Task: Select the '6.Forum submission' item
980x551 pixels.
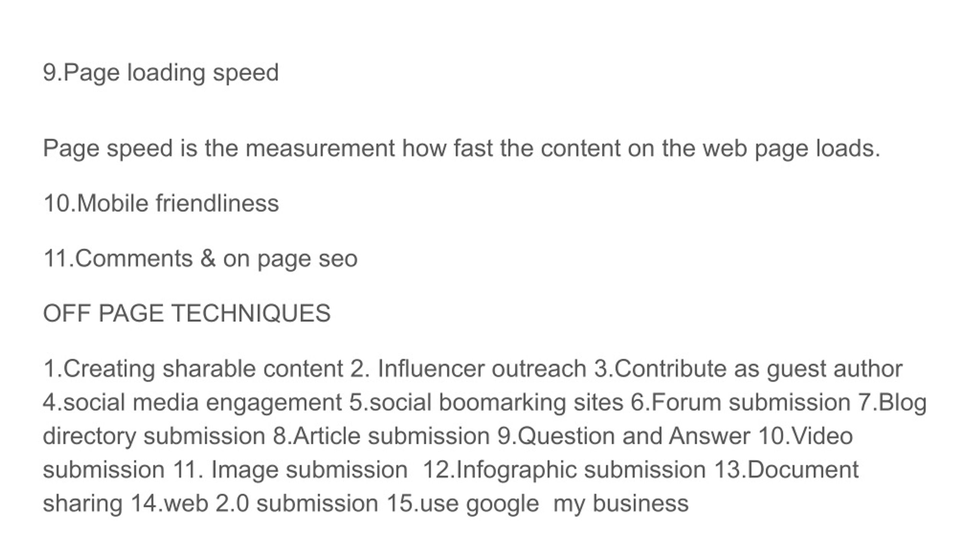Action: [741, 403]
